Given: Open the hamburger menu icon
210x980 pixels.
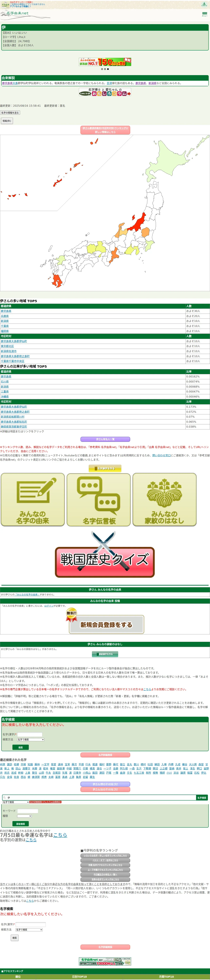Looking at the screenshot, I should click(205, 14).
